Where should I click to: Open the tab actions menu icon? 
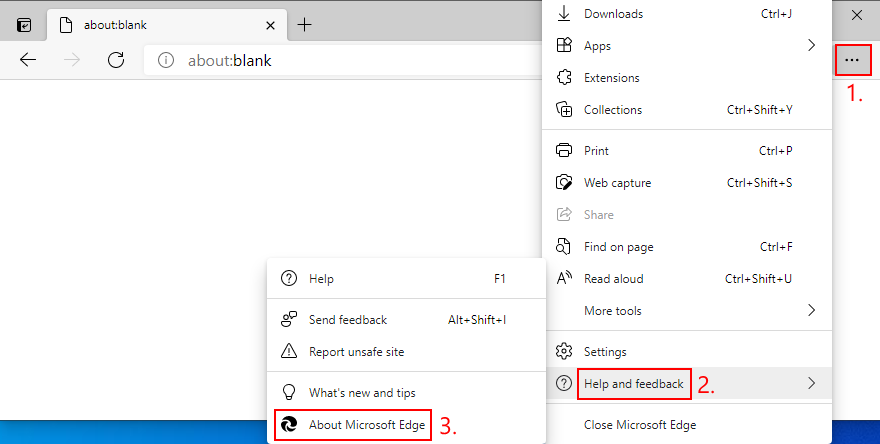(x=24, y=25)
